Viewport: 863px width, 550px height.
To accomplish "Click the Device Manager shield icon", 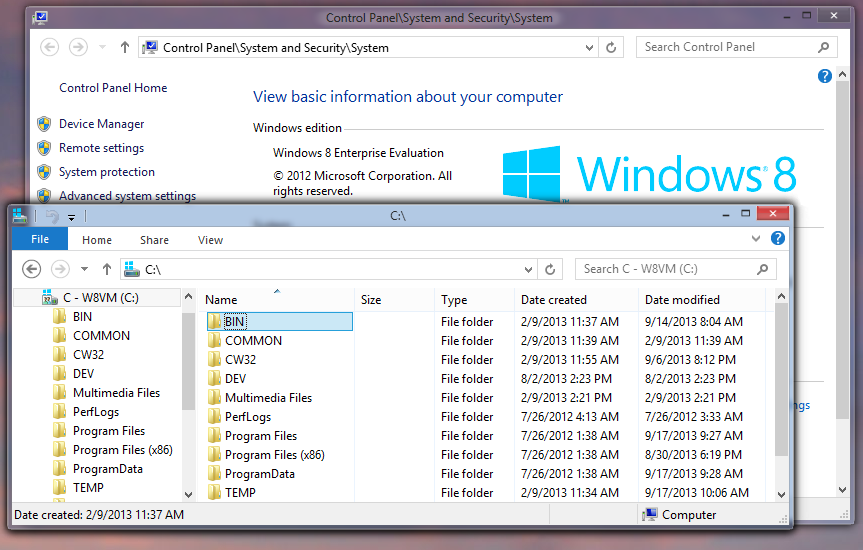I will click(x=44, y=124).
